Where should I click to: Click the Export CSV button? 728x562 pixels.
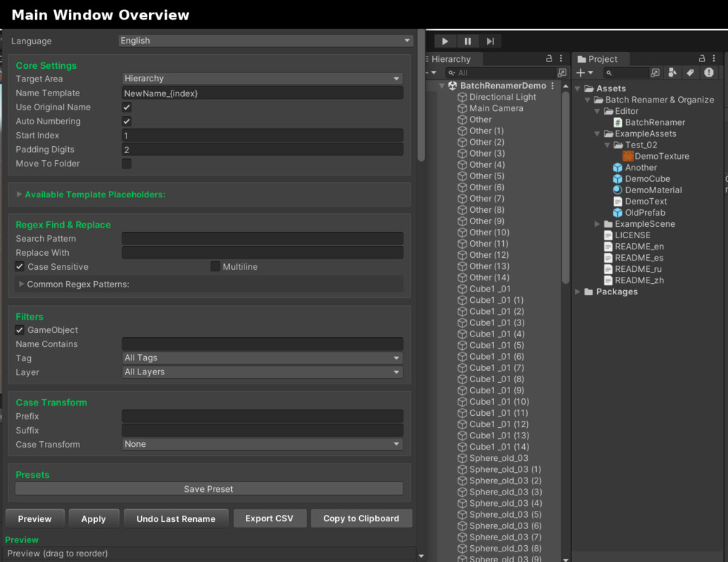[270, 518]
